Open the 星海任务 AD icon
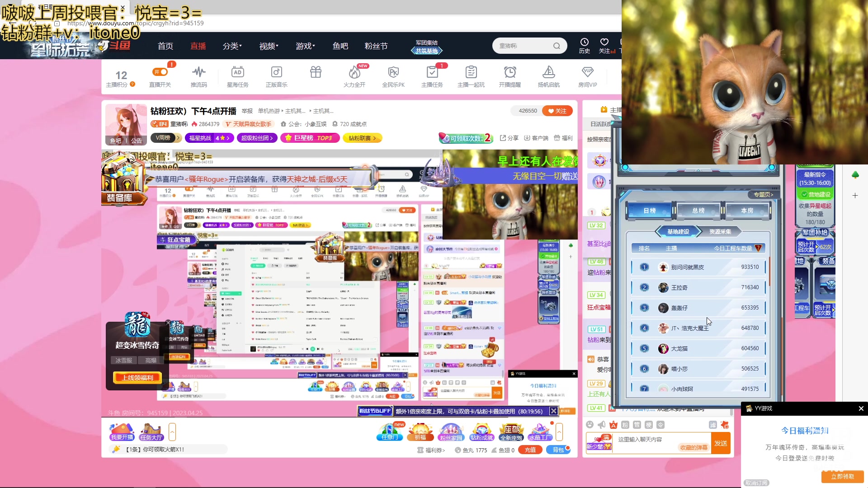This screenshot has width=868, height=488. point(238,72)
